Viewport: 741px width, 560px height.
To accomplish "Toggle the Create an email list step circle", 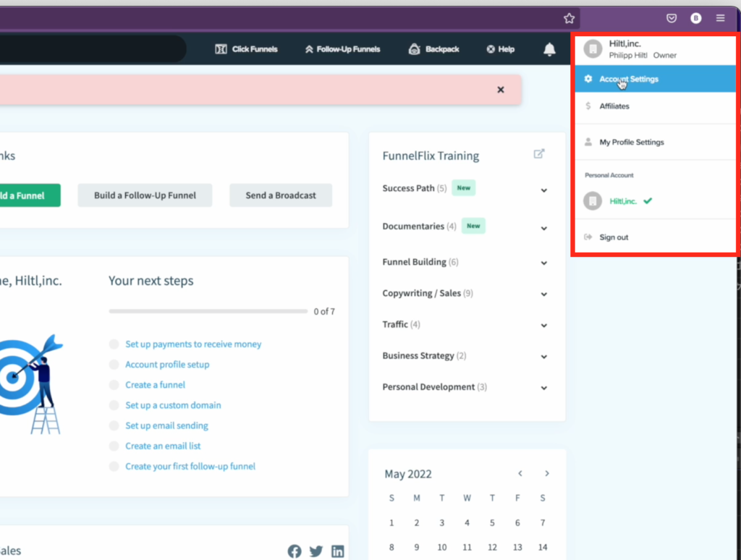I will tap(114, 446).
